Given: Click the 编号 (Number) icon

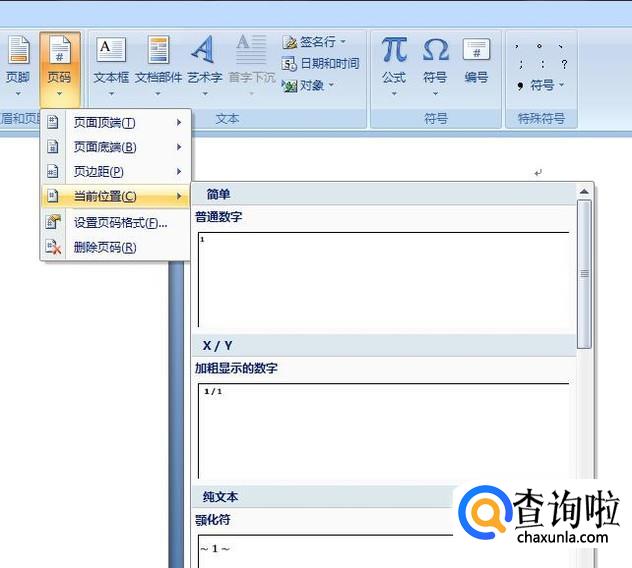Looking at the screenshot, I should pyautogui.click(x=476, y=50).
